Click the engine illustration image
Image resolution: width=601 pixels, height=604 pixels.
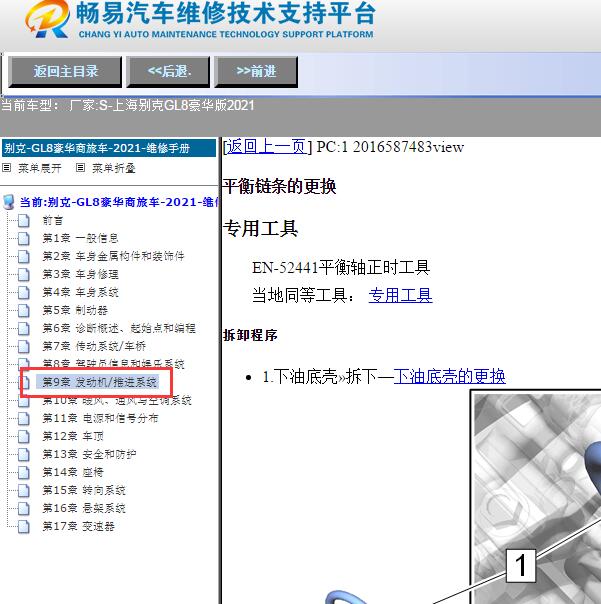coord(536,497)
